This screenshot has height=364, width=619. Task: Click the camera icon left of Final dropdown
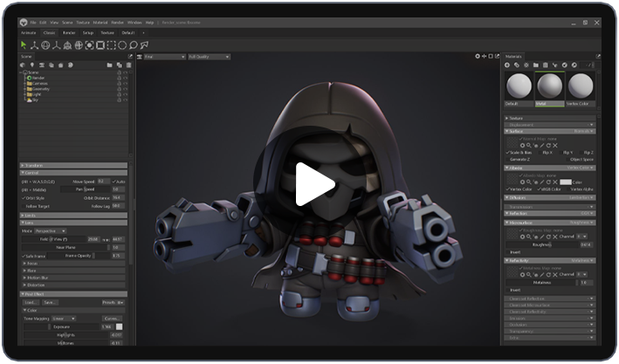pyautogui.click(x=140, y=57)
